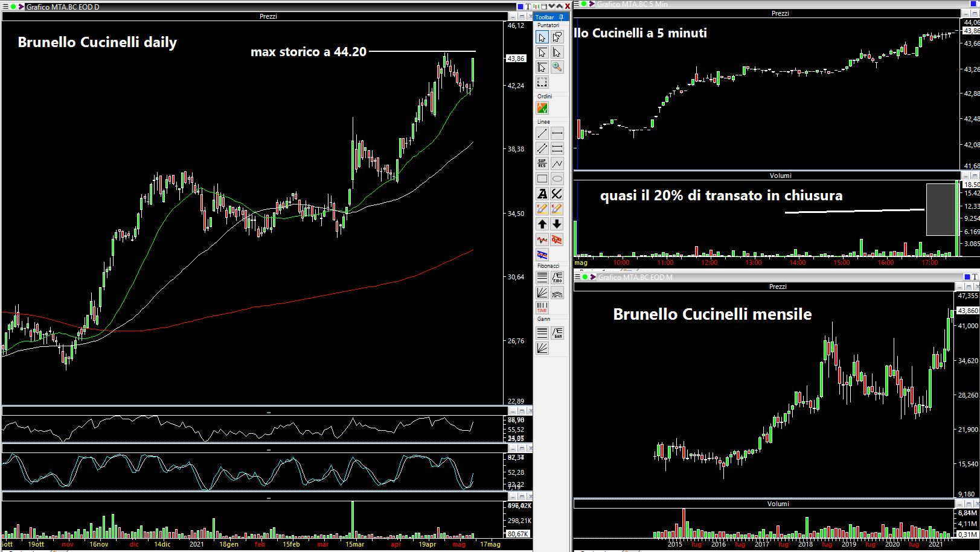This screenshot has width=980, height=552.
Task: Select the X-axis pencil tool
Action: click(x=557, y=209)
